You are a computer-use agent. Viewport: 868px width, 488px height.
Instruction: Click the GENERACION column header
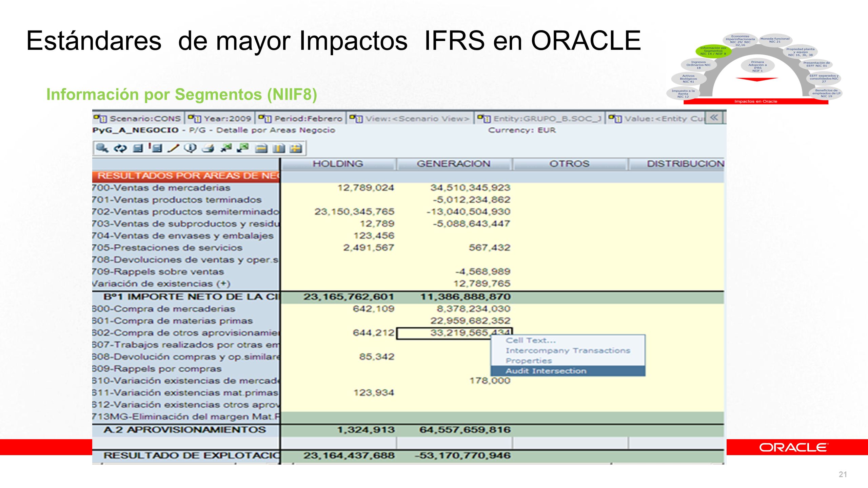pyautogui.click(x=454, y=164)
